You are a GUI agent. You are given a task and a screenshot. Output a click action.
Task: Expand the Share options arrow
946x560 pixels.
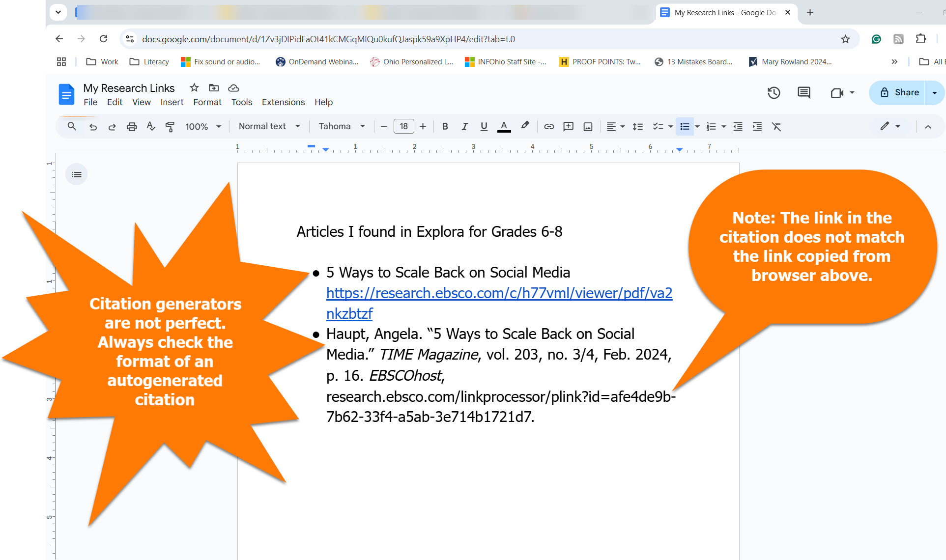pyautogui.click(x=934, y=92)
